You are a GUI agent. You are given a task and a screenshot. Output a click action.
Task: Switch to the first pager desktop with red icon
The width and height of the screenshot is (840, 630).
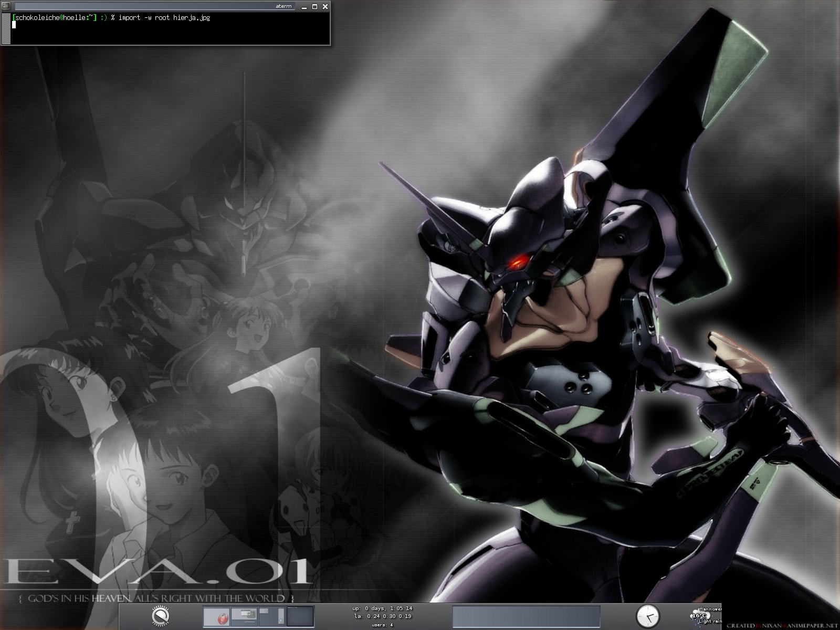pyautogui.click(x=216, y=616)
